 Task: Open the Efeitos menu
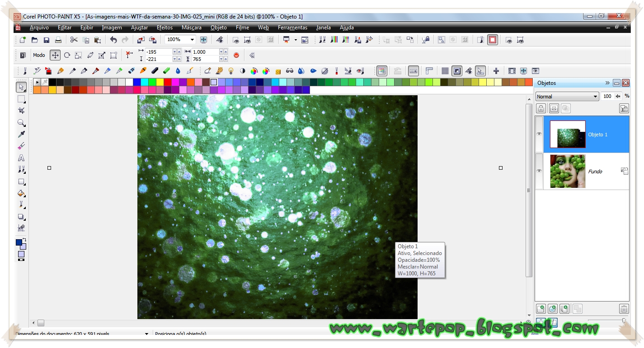coord(165,28)
